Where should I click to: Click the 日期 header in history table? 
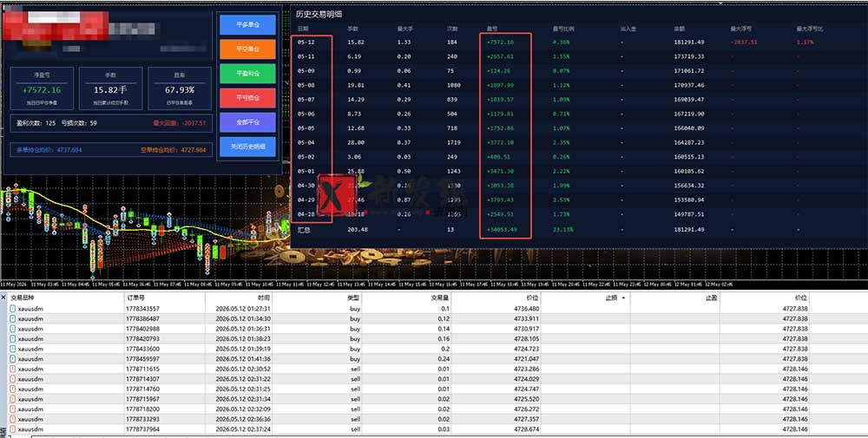[303, 29]
